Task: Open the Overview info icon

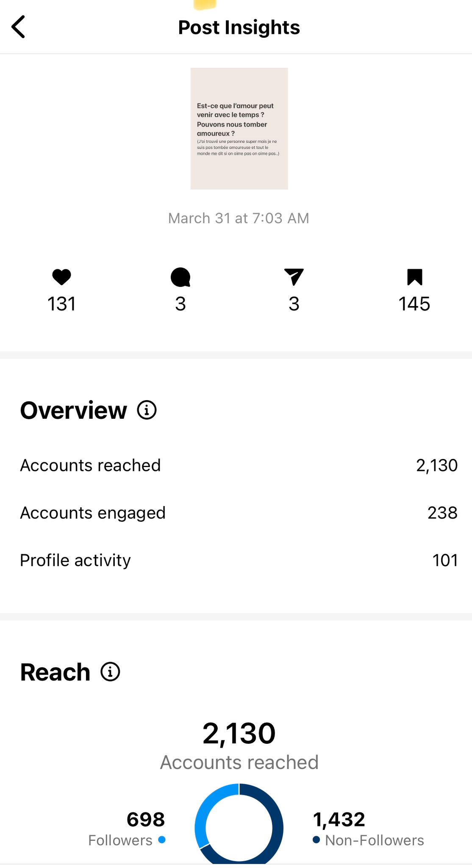Action: (x=147, y=410)
